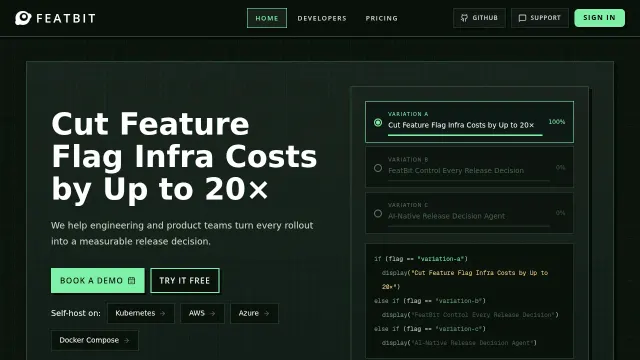Click the 0% value in Variation B

coord(560,167)
